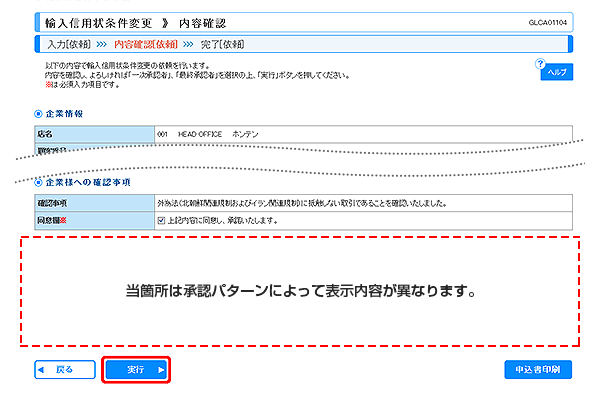Image resolution: width=600 pixels, height=393 pixels.
Task: Click the 同意欄 row label
Action: click(95, 221)
